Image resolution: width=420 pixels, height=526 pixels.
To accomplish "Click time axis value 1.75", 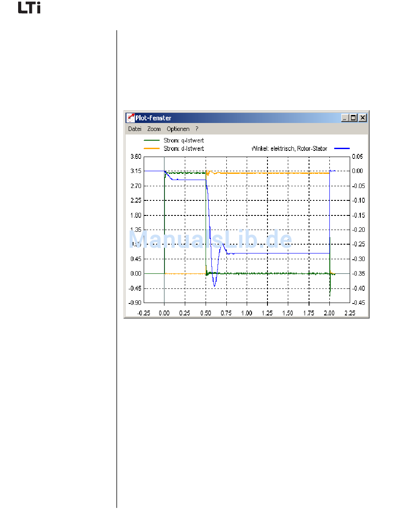I will 309,313.
